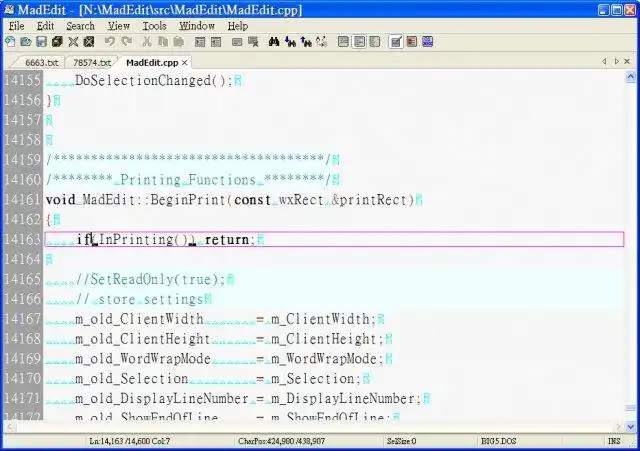
Task: Click the comment //SetReadOnly(true);
Action: (x=150, y=280)
